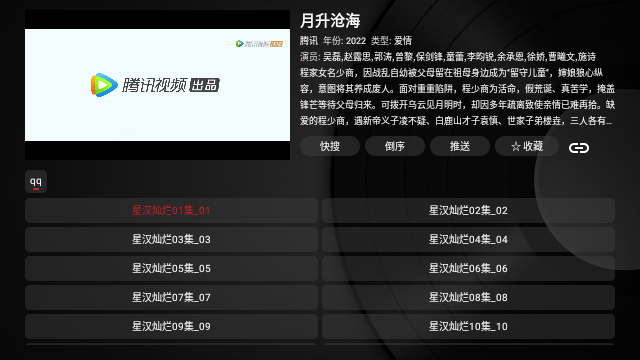The width and height of the screenshot is (640, 360).
Task: Choose episode 星汉灿烂07集_07
Action: tap(171, 298)
